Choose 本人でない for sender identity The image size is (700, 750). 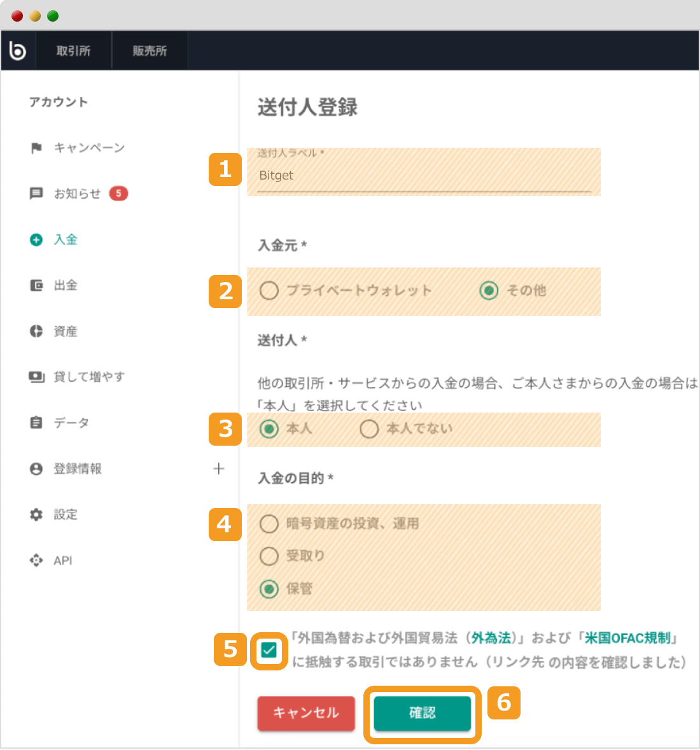click(369, 429)
